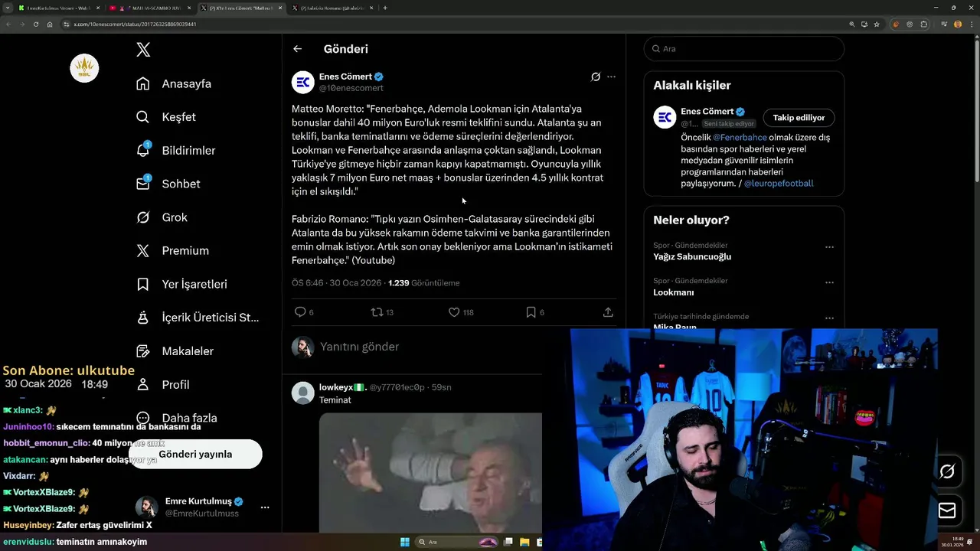
Task: Open File Explorer in taskbar
Action: click(x=524, y=543)
